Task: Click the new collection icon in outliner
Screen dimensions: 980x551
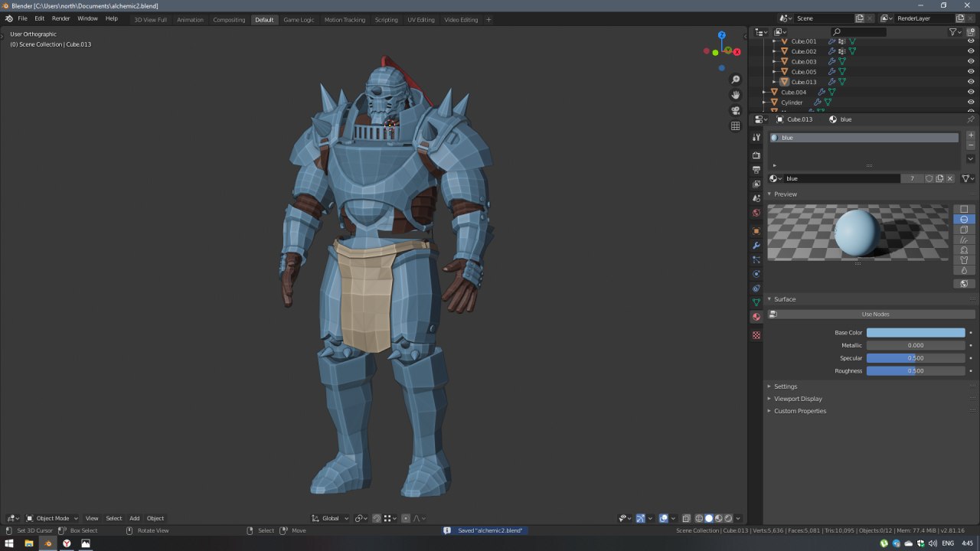Action: (x=971, y=32)
